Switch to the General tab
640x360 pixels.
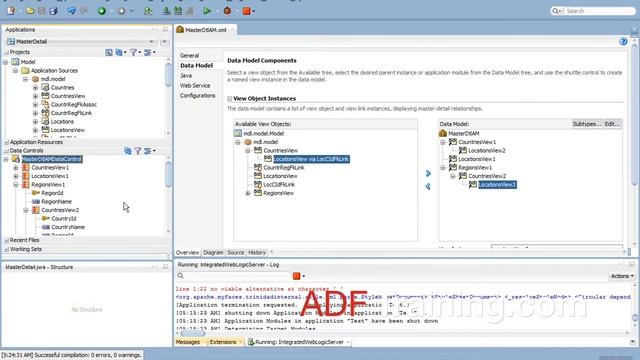pos(189,56)
